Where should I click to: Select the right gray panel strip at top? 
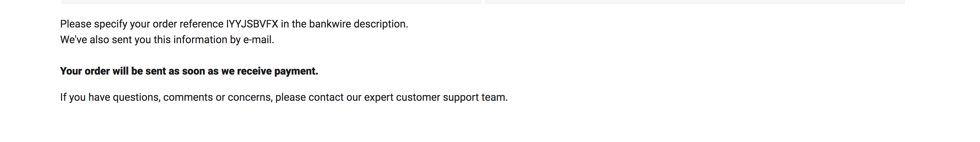point(695,2)
